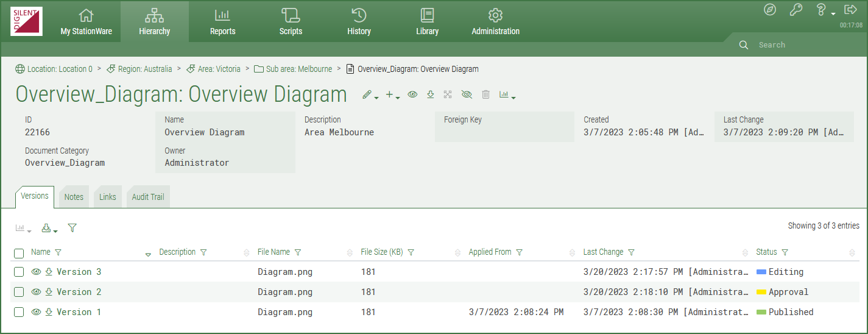Click the filter icon in Status column header
This screenshot has height=334, width=868.
(x=785, y=252)
